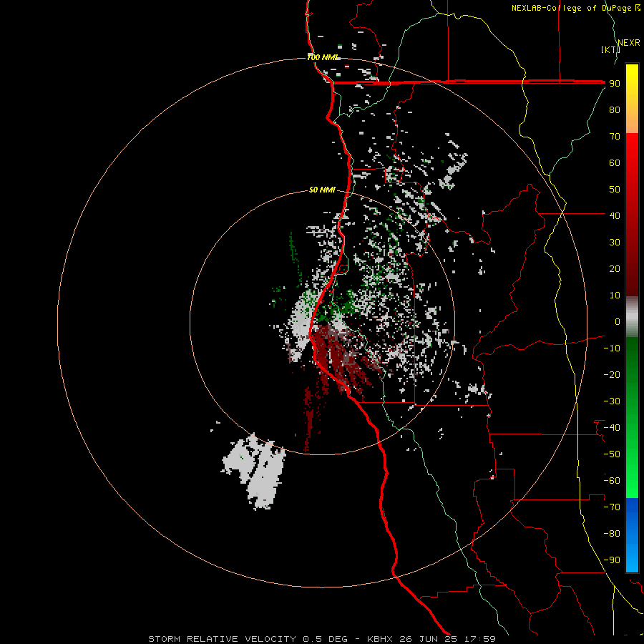This screenshot has height=644, width=644.
Task: Click the large gray echo blob offshore
Action: (x=255, y=471)
